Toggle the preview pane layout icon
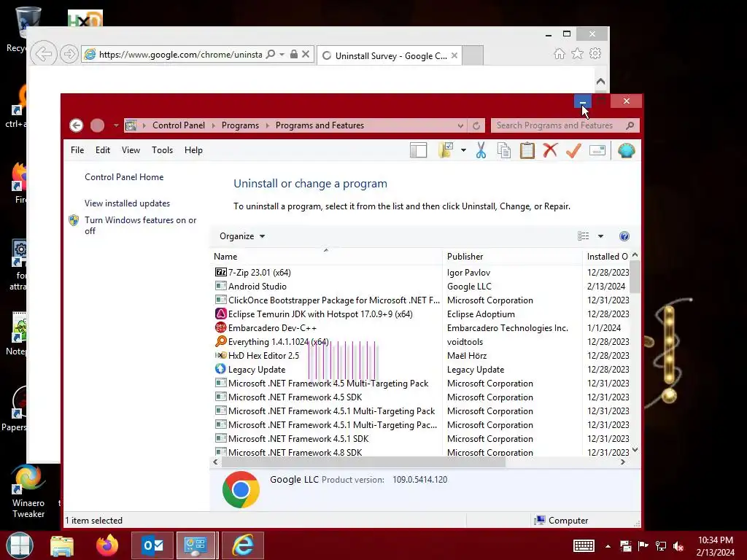This screenshot has height=560, width=747. click(x=418, y=150)
